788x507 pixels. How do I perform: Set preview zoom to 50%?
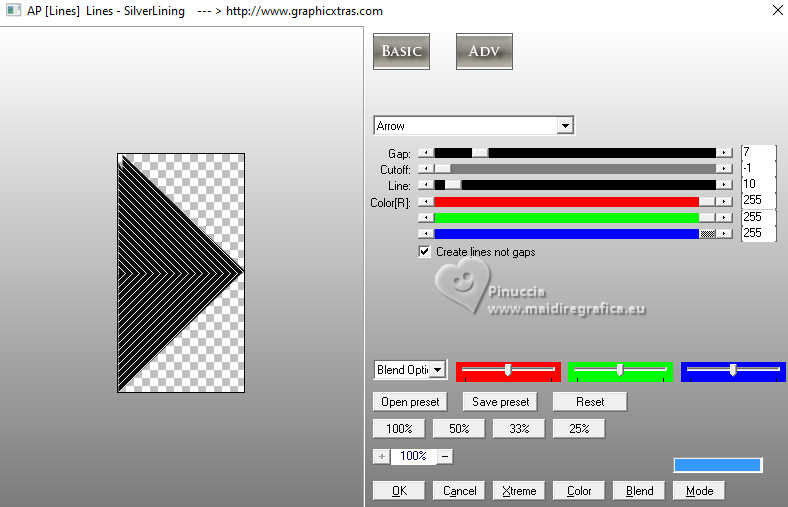(459, 429)
